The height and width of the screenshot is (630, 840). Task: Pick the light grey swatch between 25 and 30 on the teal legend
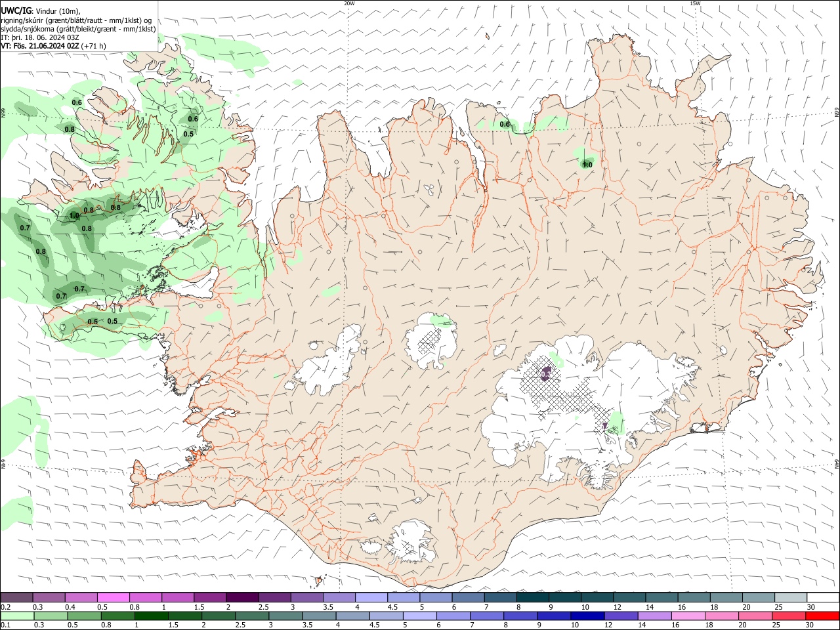[x=791, y=598]
